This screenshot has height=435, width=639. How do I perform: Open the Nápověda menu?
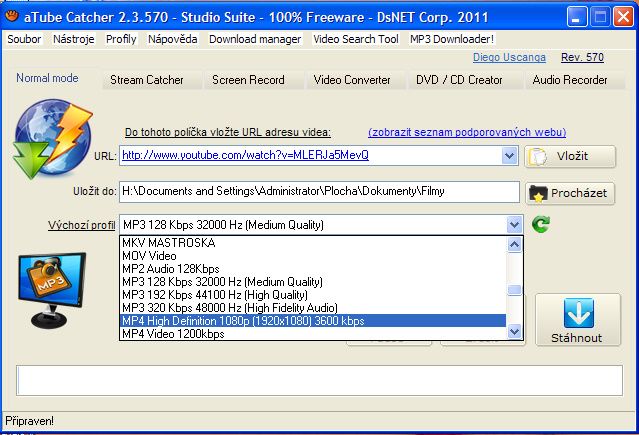(x=172, y=39)
